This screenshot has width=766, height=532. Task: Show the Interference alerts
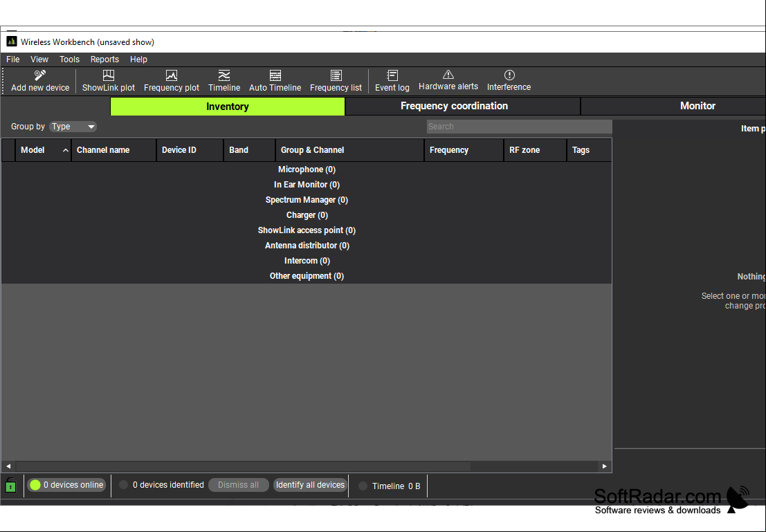(x=509, y=81)
